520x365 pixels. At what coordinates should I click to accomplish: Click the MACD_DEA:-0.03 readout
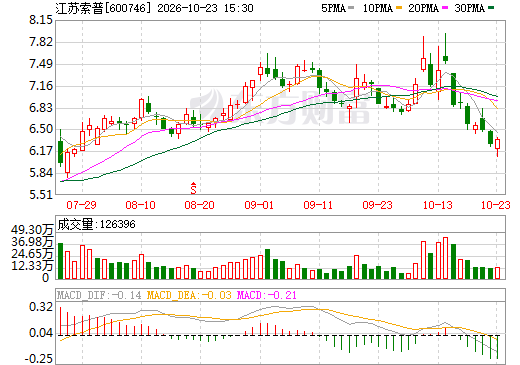click(x=189, y=295)
